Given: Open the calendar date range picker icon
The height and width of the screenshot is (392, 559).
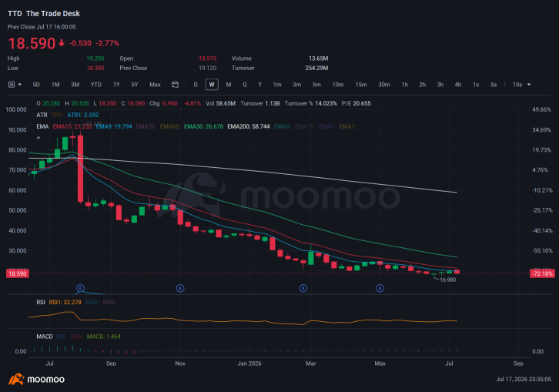Looking at the screenshot, I should [x=175, y=85].
